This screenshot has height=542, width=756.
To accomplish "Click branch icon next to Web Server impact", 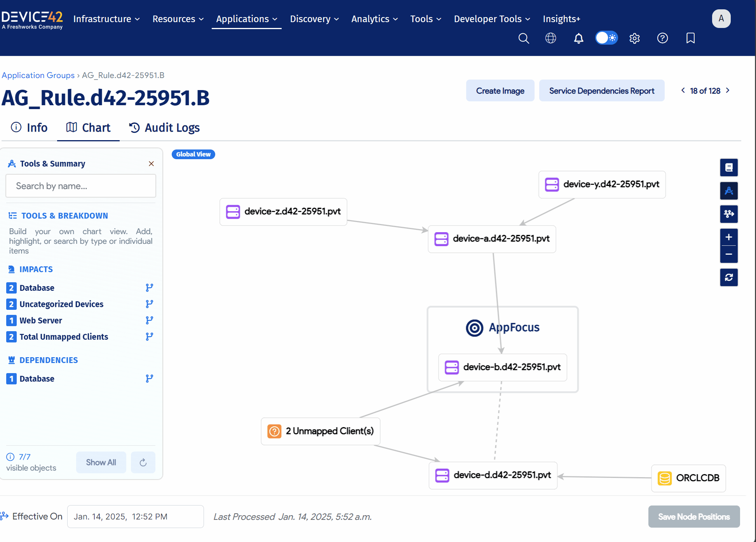I will tap(149, 320).
